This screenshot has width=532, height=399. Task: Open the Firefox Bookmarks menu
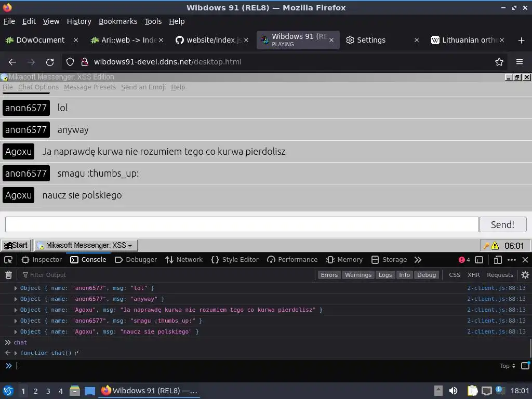[x=118, y=21]
